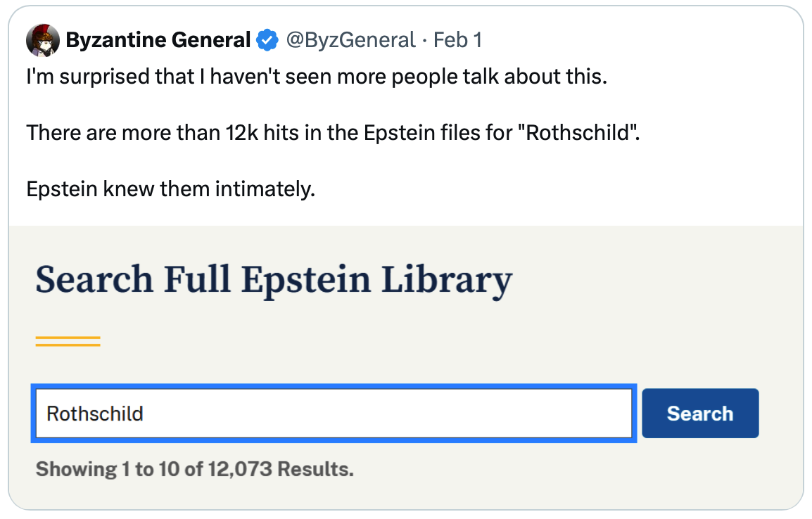Screen dimensions: 812x519
Task: Click the line "Epstein knew them intimately."
Action: pyautogui.click(x=171, y=189)
